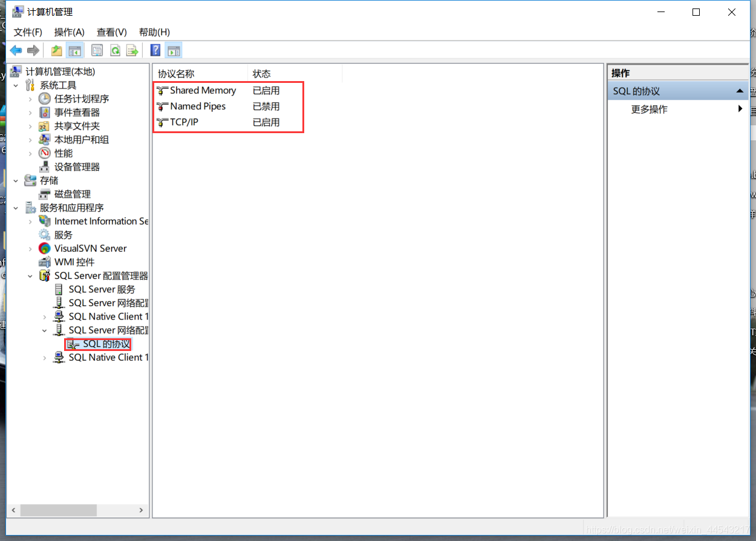Export the list using toolbar icon
This screenshot has height=541, width=756.
[132, 51]
